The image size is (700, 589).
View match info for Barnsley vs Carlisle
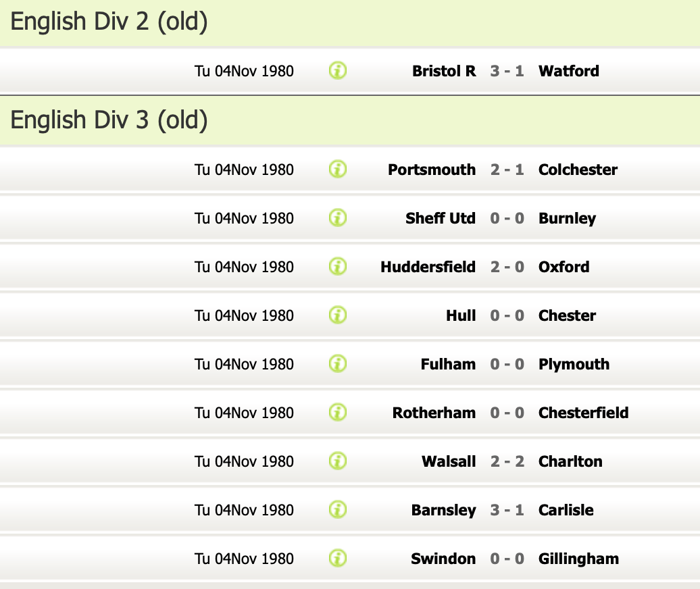[x=338, y=509]
